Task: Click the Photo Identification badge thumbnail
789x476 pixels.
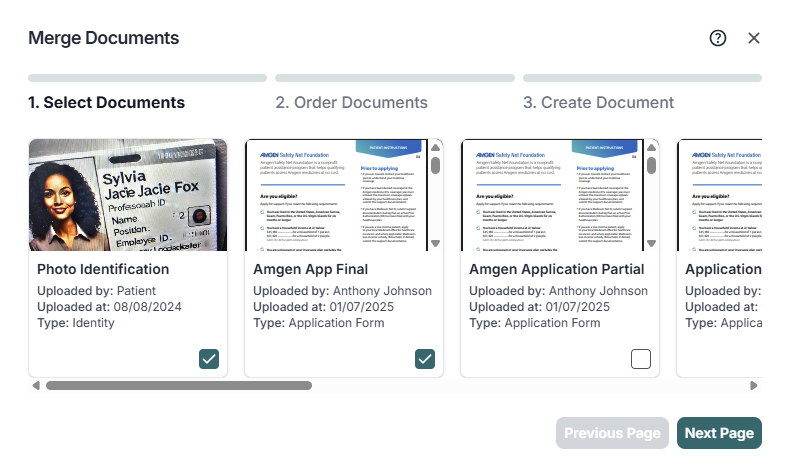Action: [128, 194]
